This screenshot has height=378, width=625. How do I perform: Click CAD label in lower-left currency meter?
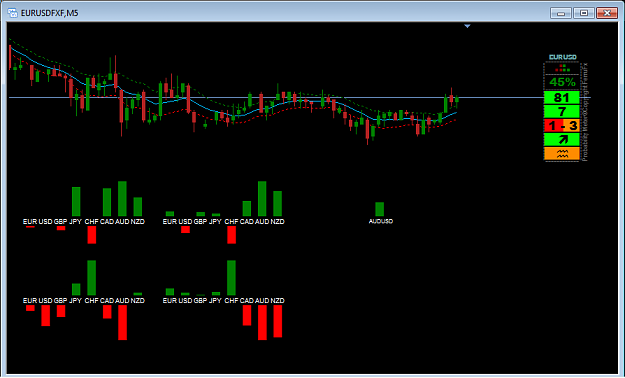[107, 301]
